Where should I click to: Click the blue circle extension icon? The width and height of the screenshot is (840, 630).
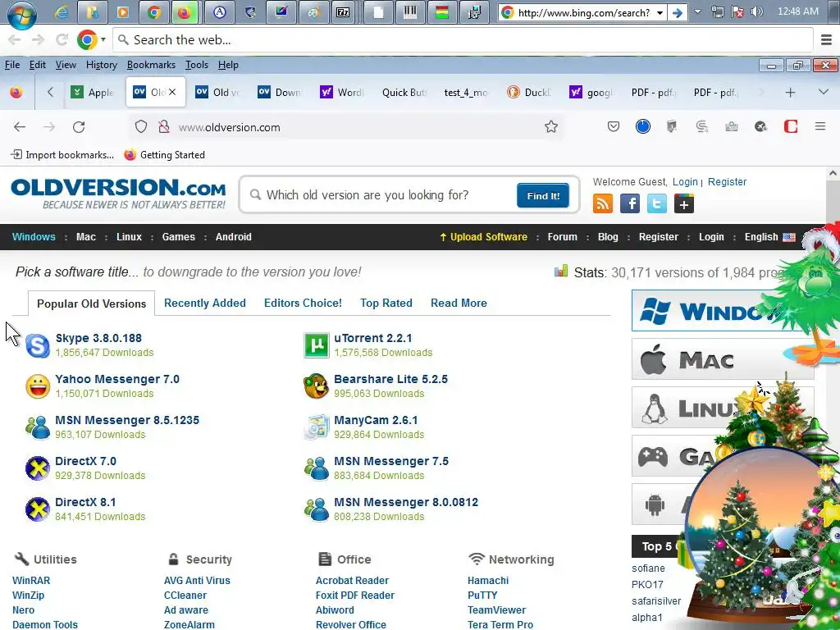pyautogui.click(x=643, y=126)
